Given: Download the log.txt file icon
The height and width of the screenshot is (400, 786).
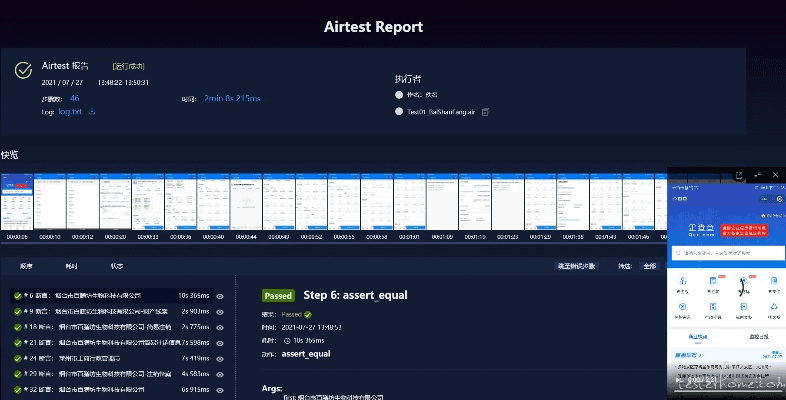Looking at the screenshot, I should point(93,112).
